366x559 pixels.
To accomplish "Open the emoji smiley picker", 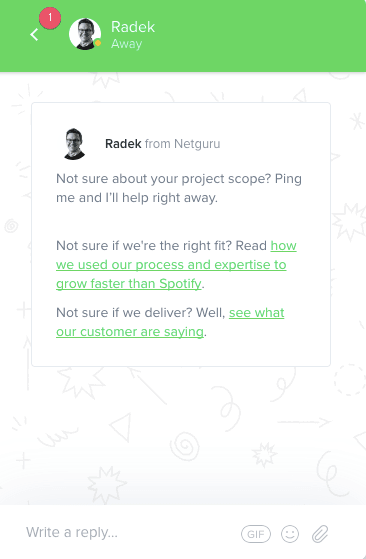I will point(290,534).
